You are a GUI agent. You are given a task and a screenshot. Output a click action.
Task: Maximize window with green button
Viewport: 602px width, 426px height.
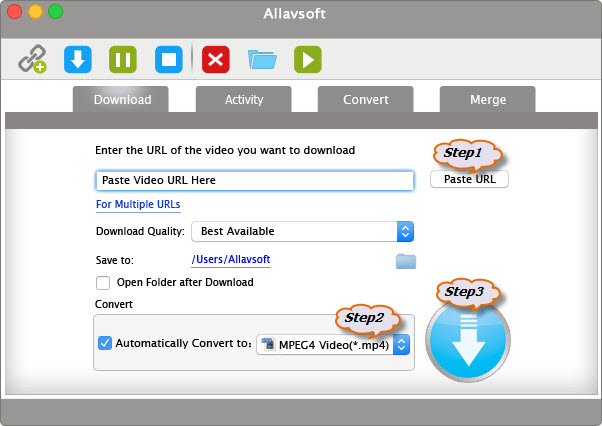(x=56, y=12)
